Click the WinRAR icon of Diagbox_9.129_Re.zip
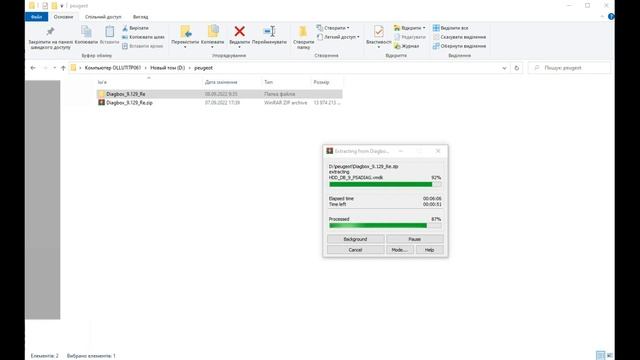The width and height of the screenshot is (640, 360). [102, 103]
